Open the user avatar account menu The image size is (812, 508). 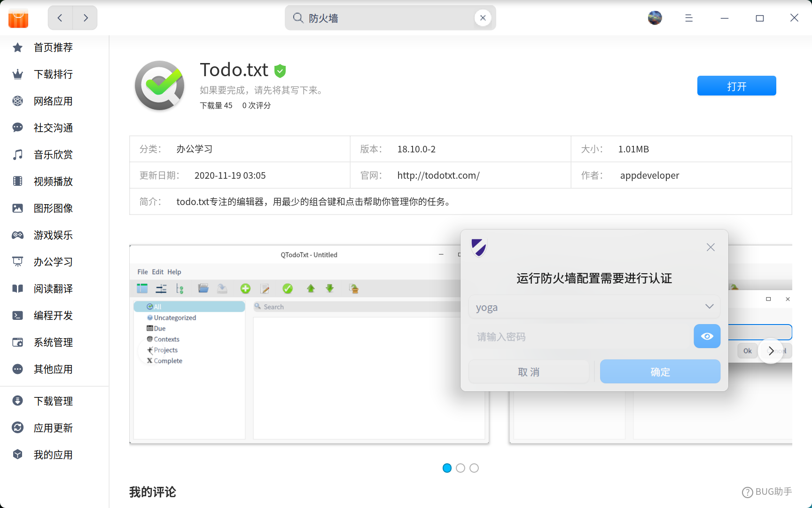tap(655, 18)
